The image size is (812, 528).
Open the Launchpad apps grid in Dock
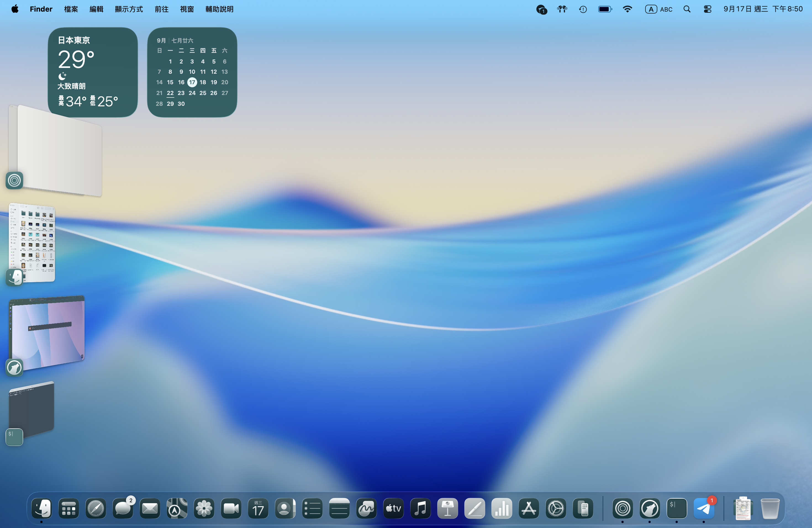(x=68, y=509)
